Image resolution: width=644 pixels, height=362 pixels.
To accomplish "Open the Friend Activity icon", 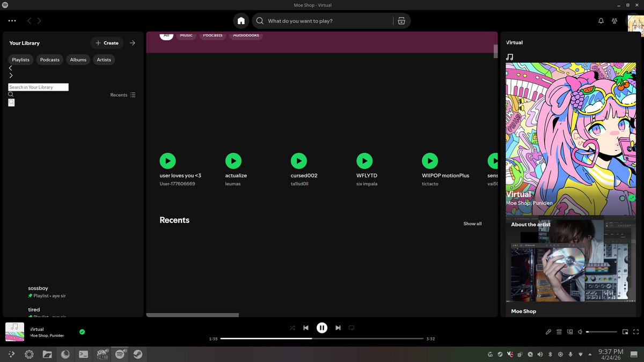I will click(x=614, y=21).
